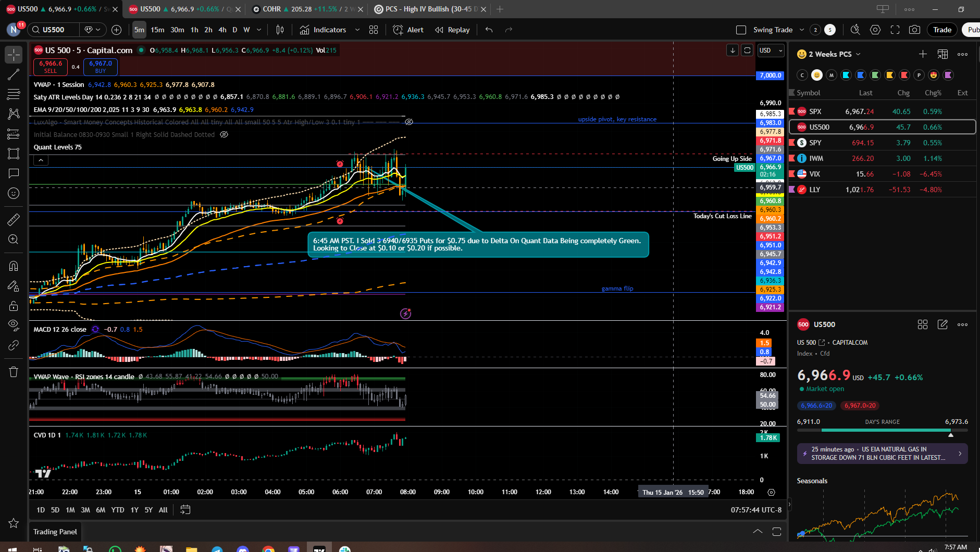Select the trend line drawing tool

pyautogui.click(x=14, y=74)
